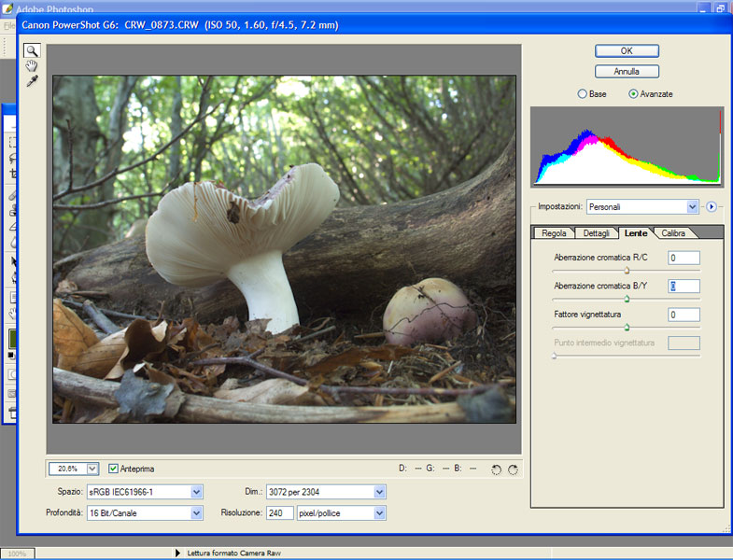Open the Dim. 3072 per 2304 dropdown
Viewport: 733px width, 560px height.
coord(379,492)
